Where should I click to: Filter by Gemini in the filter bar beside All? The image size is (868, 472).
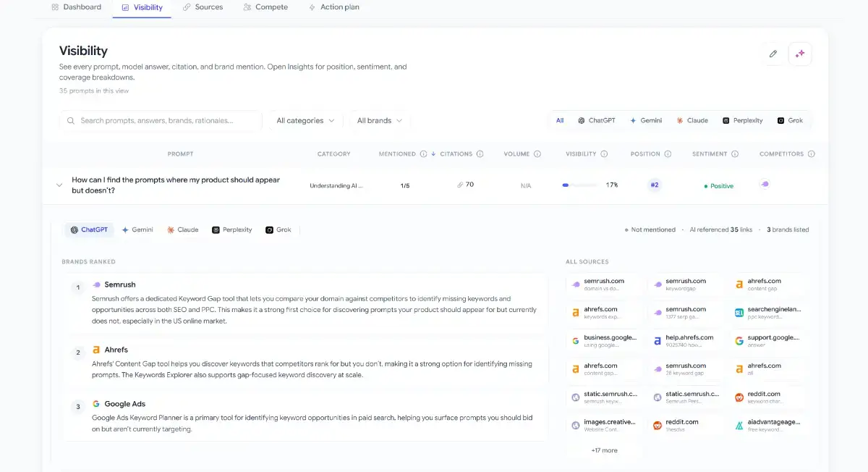[646, 120]
